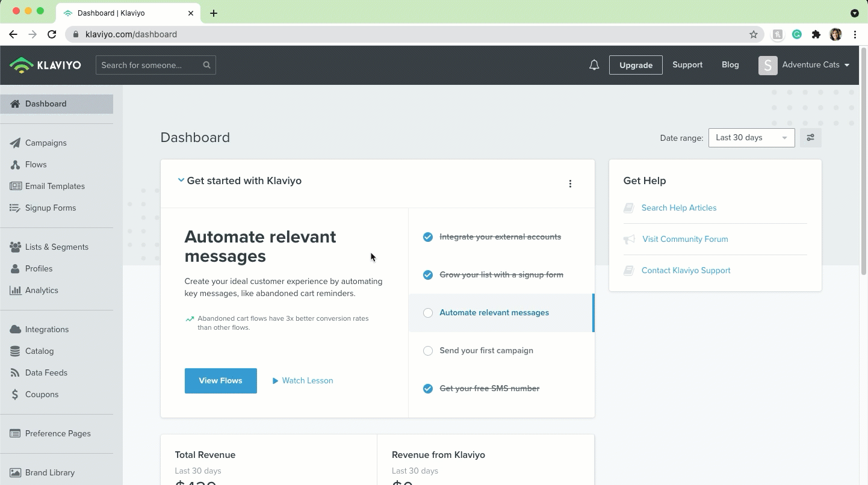Click the View Flows button
The image size is (868, 485).
(220, 381)
